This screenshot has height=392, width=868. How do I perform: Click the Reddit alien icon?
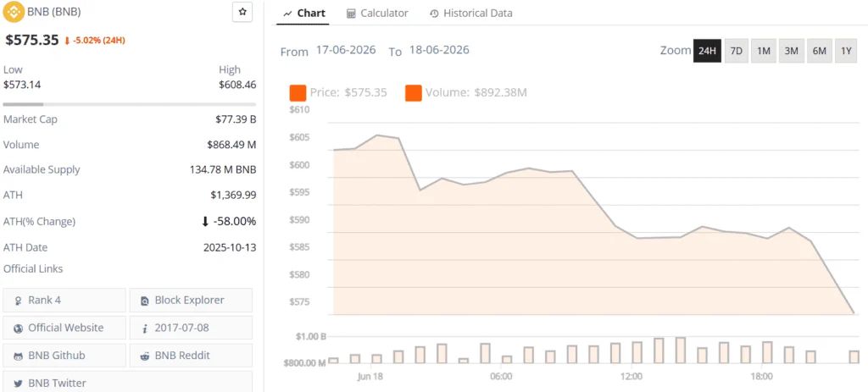pyautogui.click(x=145, y=356)
